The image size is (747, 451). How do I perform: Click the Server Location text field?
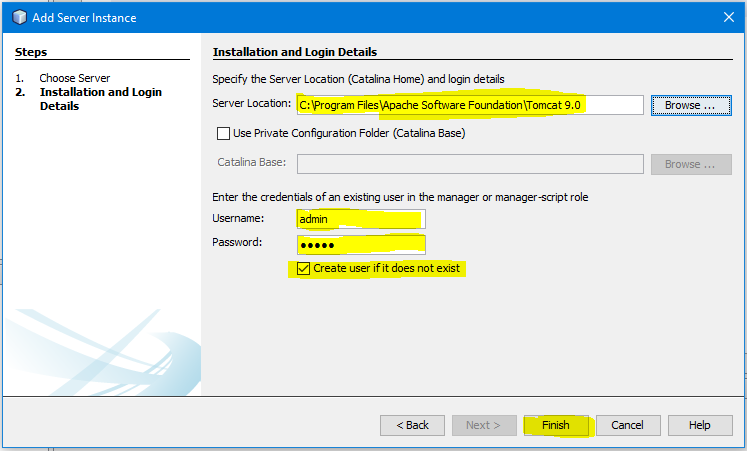[470, 105]
